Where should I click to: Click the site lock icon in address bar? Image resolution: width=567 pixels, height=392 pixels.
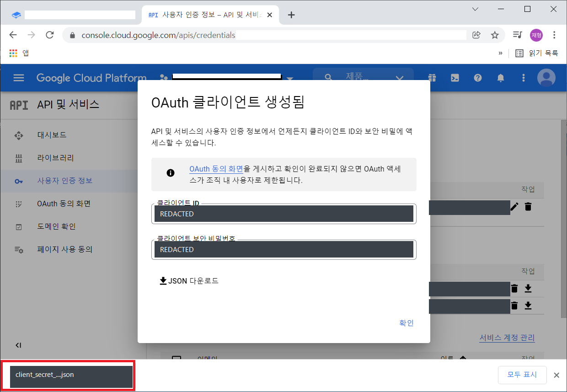(x=72, y=35)
